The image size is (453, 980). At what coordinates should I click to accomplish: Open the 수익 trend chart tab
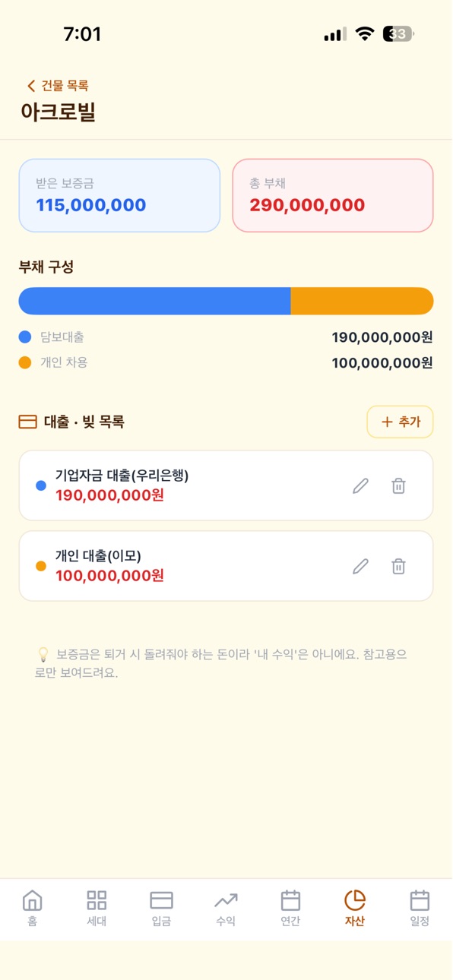[x=226, y=909]
